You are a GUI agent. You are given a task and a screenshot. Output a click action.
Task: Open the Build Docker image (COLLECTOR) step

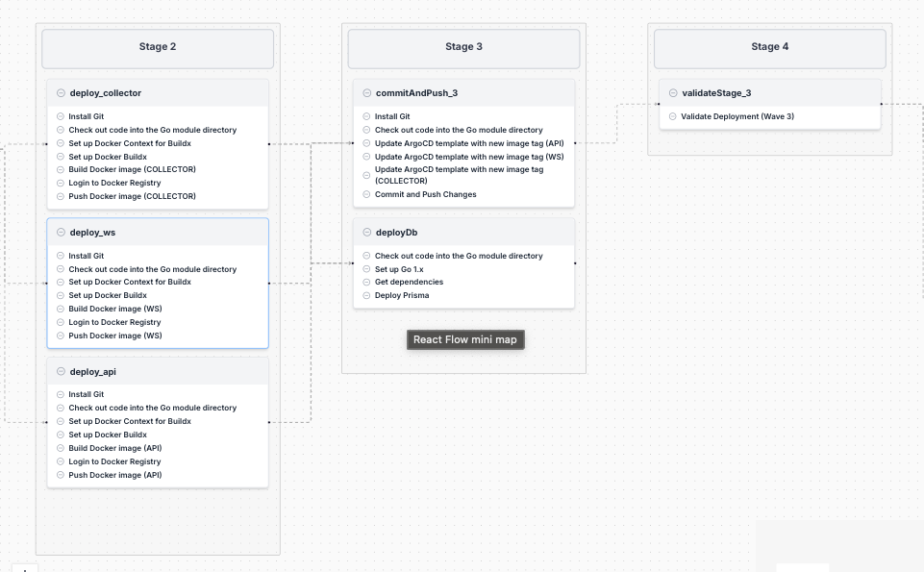coord(132,169)
